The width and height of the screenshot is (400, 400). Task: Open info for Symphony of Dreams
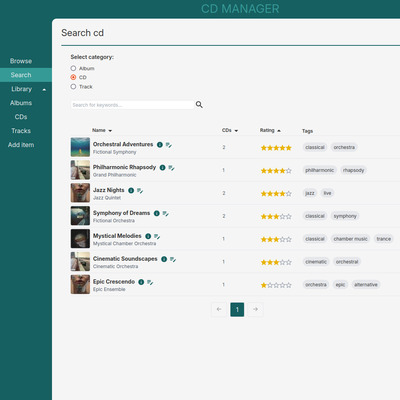coord(157,213)
